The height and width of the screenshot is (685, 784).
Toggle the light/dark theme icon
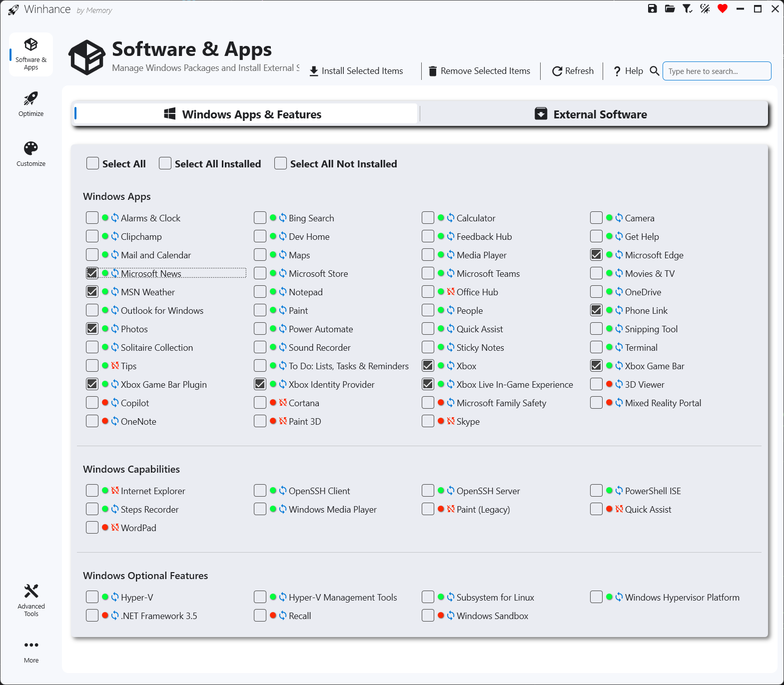(x=705, y=8)
